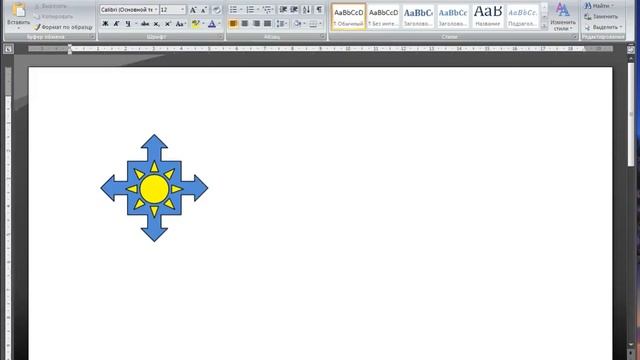
Task: Open the Clipboard group dialog launcher
Action: tap(92, 37)
